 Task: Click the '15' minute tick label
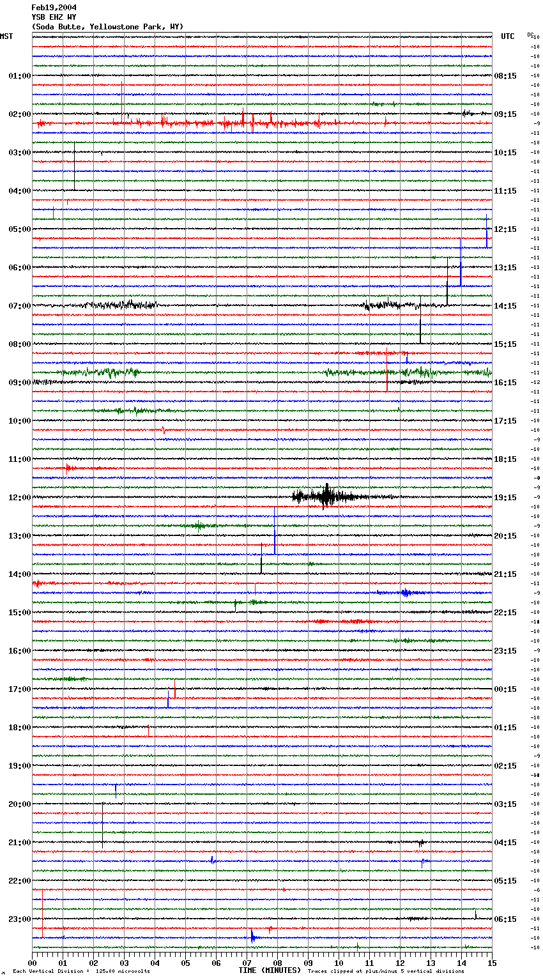(x=492, y=963)
